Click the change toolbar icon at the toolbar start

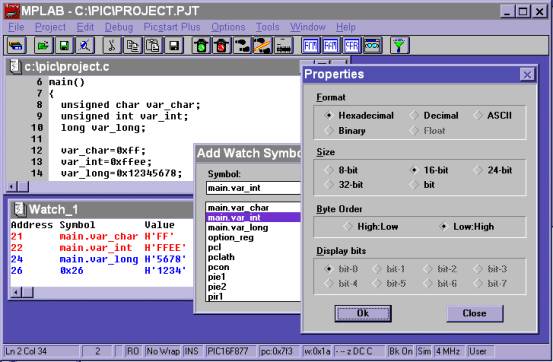(16, 46)
